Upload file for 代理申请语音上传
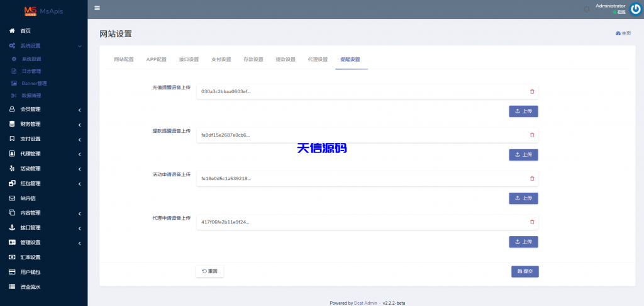 click(523, 242)
